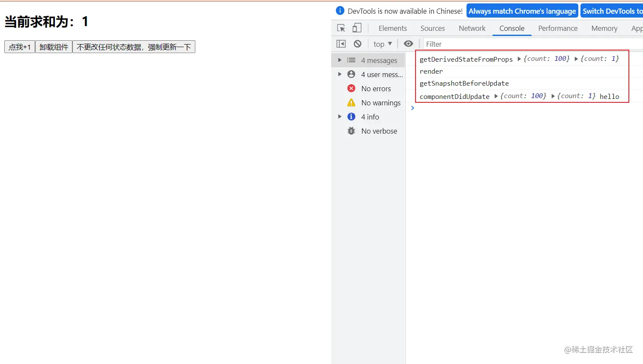Open the top context dropdown
Image resolution: width=643 pixels, height=364 pixels.
pyautogui.click(x=383, y=44)
